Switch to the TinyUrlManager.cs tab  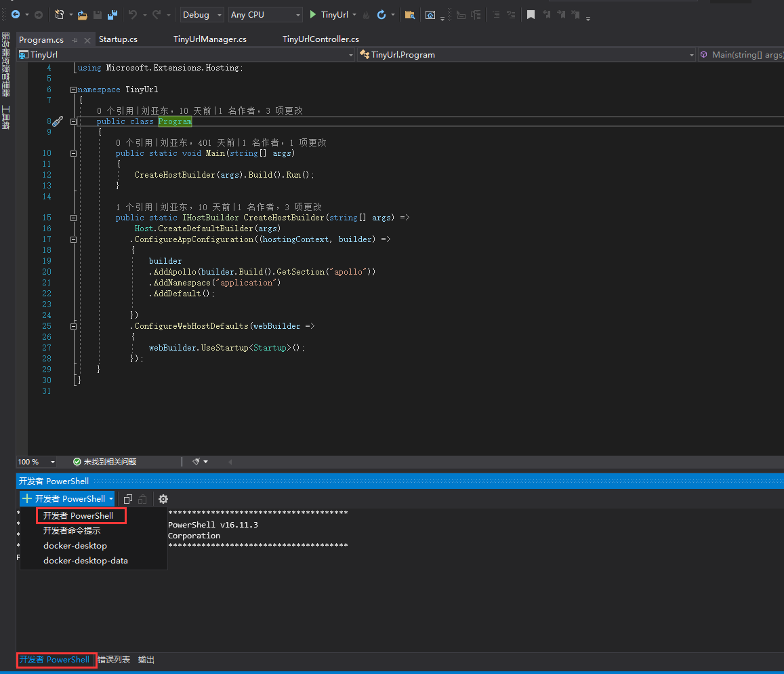coord(210,39)
